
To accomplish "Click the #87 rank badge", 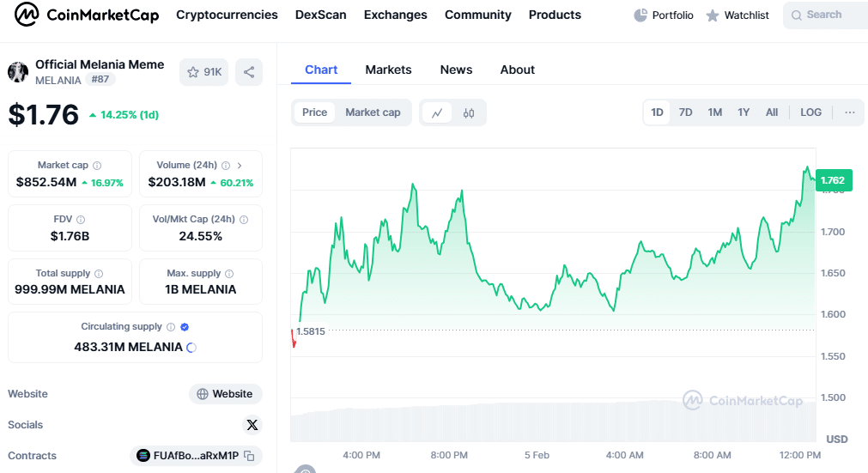I will point(100,79).
